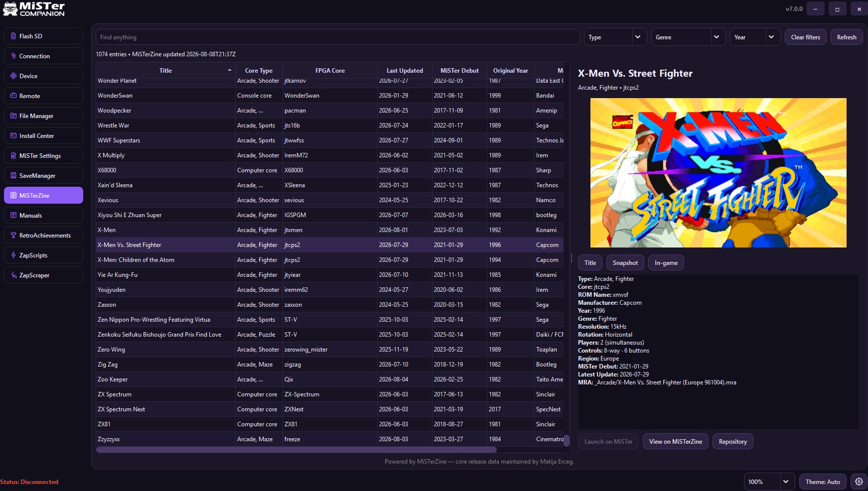Click the Remote controller icon

pos(13,96)
